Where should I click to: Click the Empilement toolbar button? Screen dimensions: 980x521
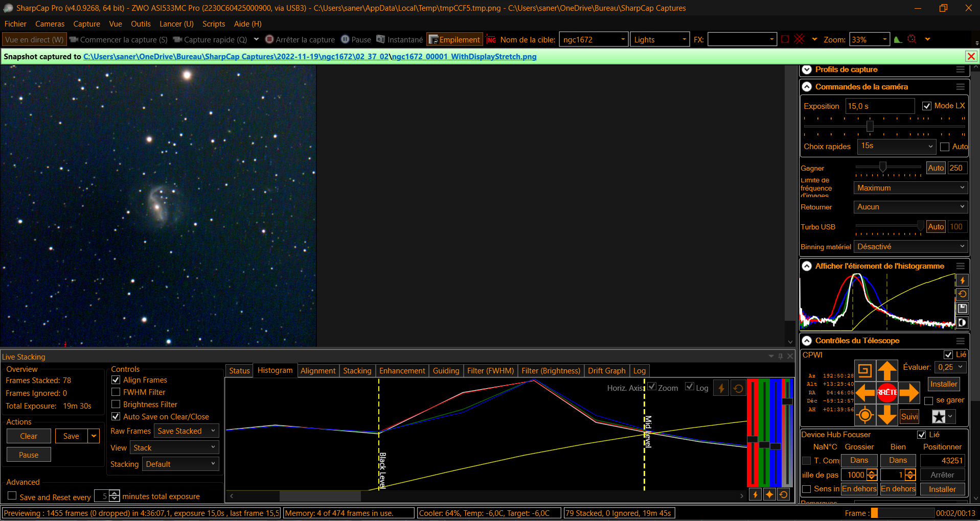[x=454, y=39]
